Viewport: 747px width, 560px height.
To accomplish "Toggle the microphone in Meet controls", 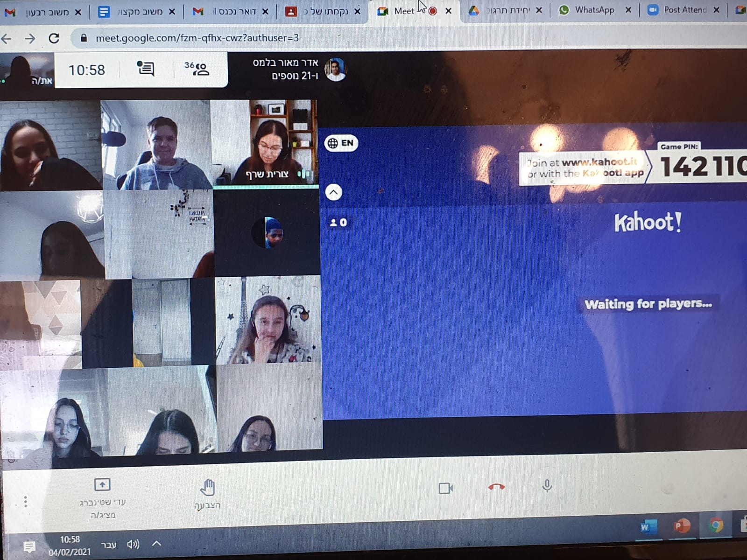I will [x=547, y=486].
